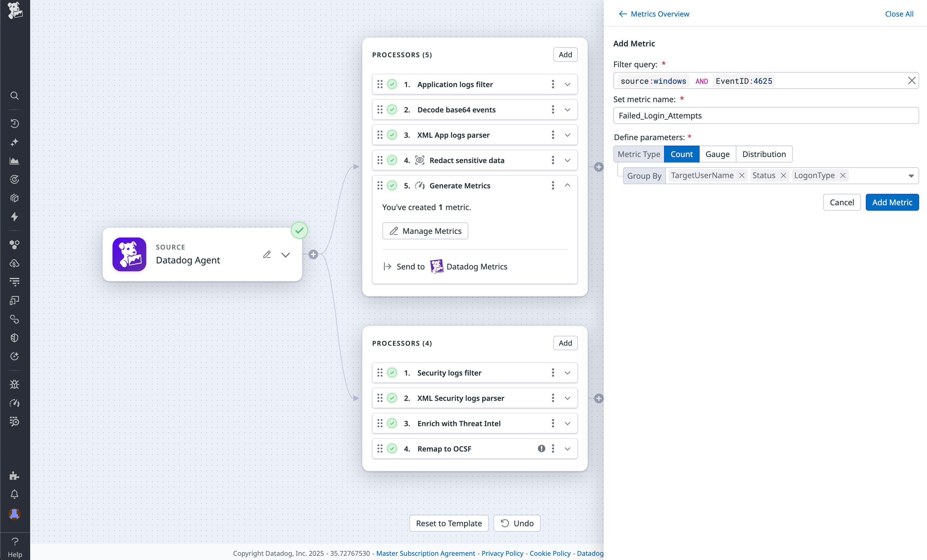
Task: Click the pencil edit icon on Datadog Agent source
Action: pyautogui.click(x=267, y=255)
